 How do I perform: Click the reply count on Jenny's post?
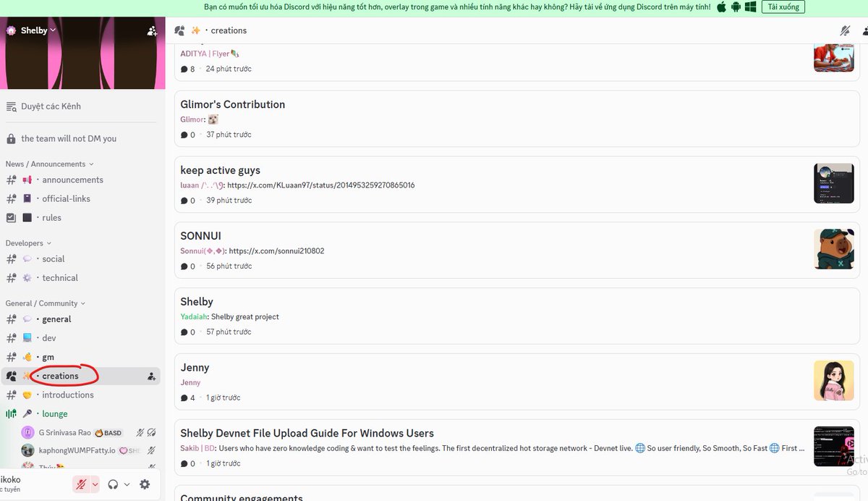[x=188, y=398]
